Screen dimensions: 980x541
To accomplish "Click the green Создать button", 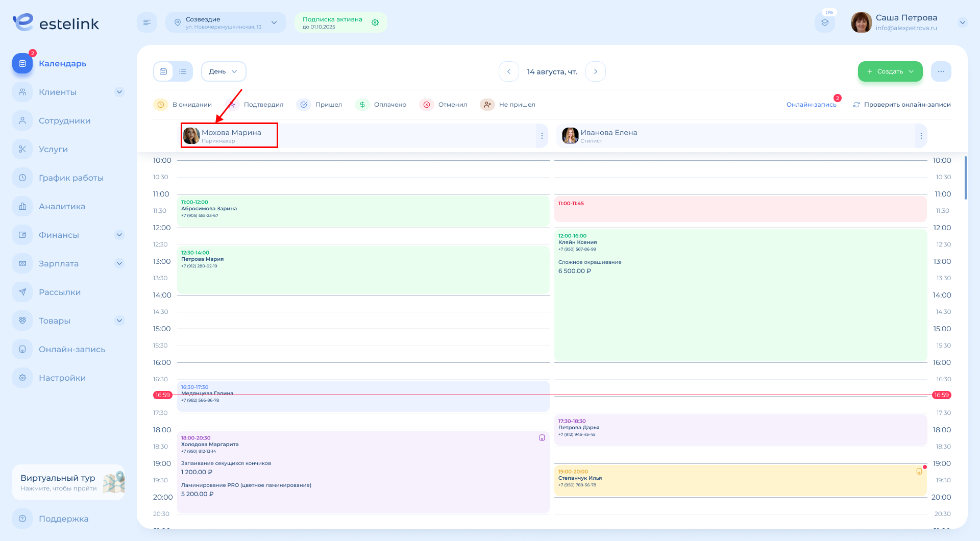I will [890, 71].
